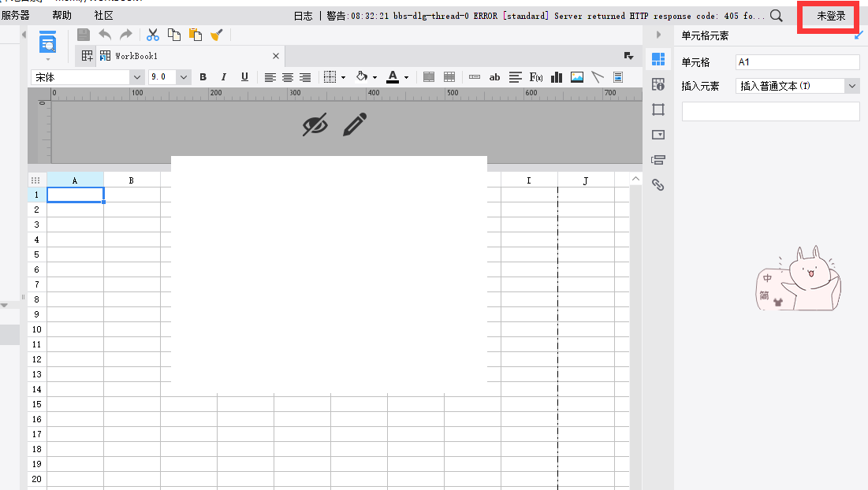Open the fill color dropdown arrow
868x490 pixels.
coord(374,78)
